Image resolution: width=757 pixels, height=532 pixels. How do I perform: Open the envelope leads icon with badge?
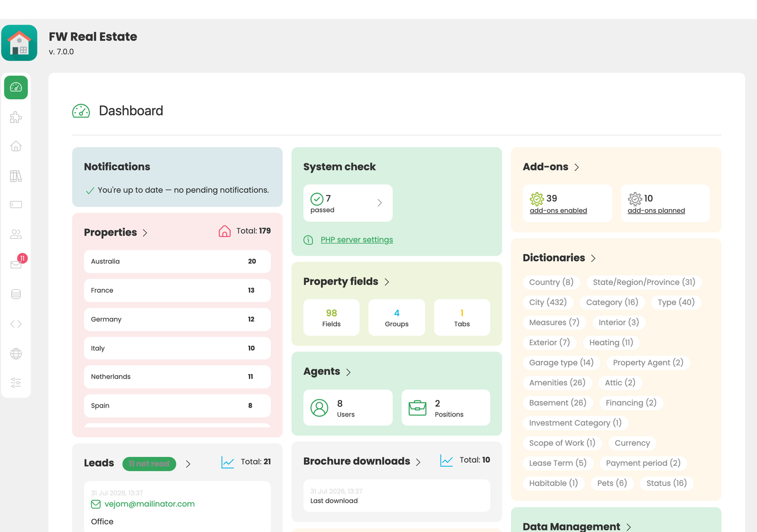16,264
